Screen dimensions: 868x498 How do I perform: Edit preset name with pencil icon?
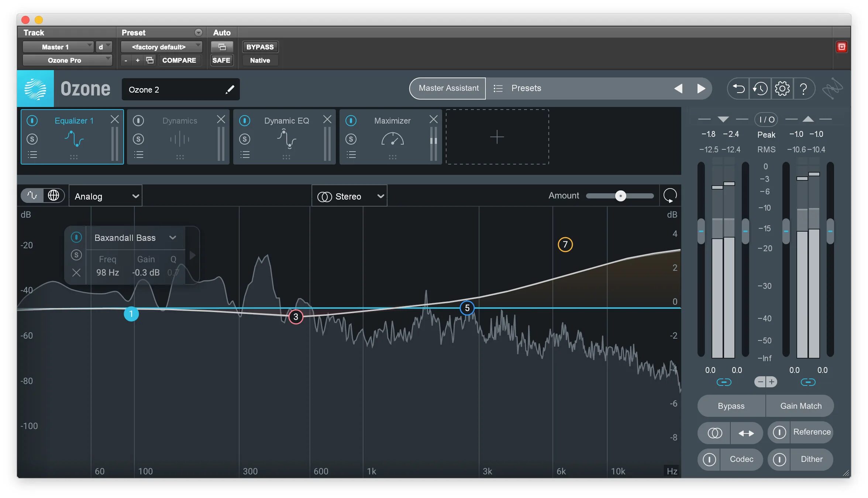pyautogui.click(x=230, y=89)
